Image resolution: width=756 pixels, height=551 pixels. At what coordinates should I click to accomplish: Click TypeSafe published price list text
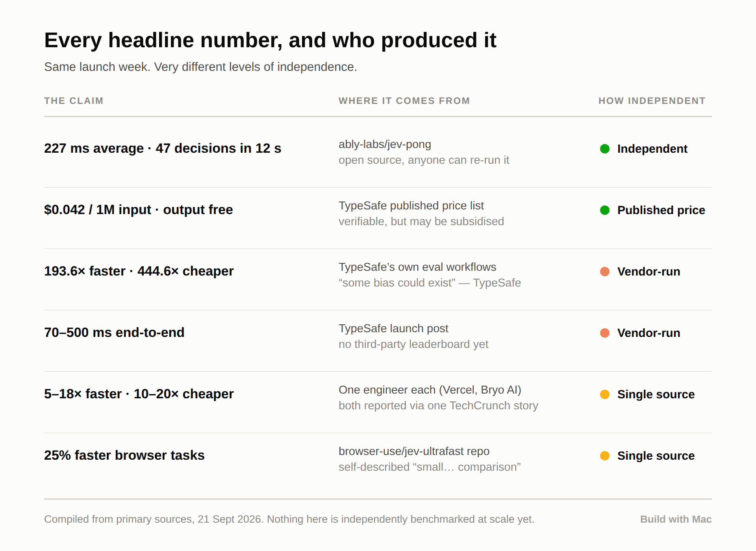(x=411, y=206)
